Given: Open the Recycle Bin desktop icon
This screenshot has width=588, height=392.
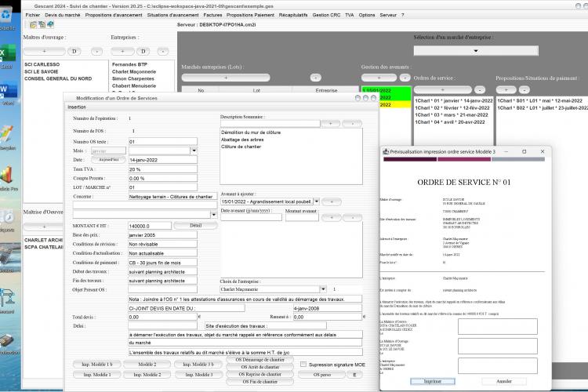Looking at the screenshot, I should pyautogui.click(x=7, y=17).
